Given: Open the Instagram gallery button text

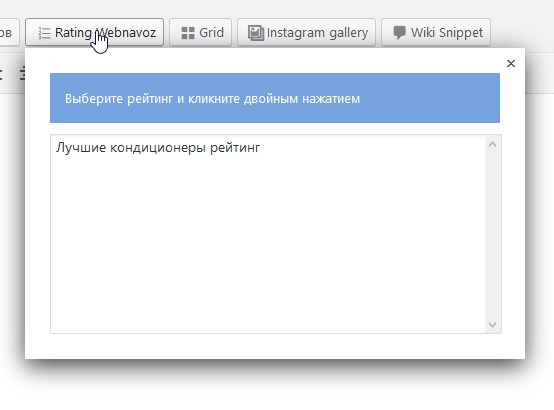Looking at the screenshot, I should click(x=317, y=33).
